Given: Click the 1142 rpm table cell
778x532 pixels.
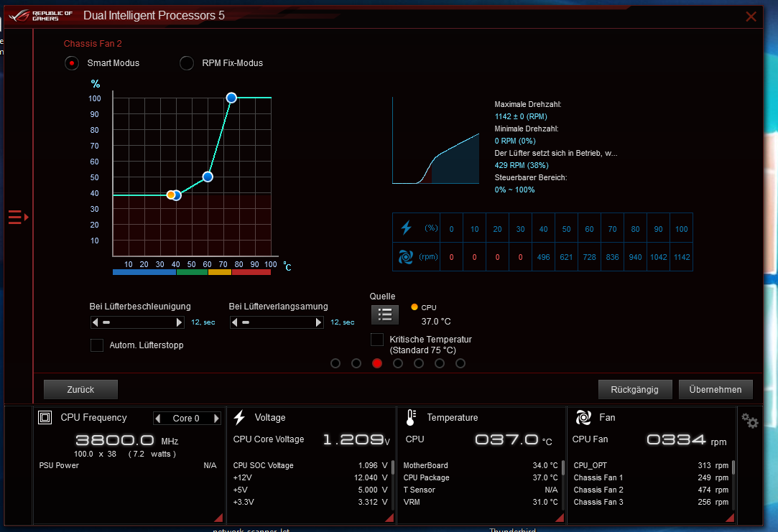Looking at the screenshot, I should [681, 257].
